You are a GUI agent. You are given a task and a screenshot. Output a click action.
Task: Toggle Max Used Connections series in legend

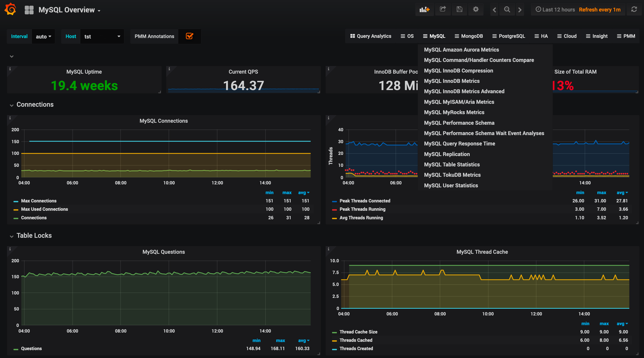(x=45, y=209)
